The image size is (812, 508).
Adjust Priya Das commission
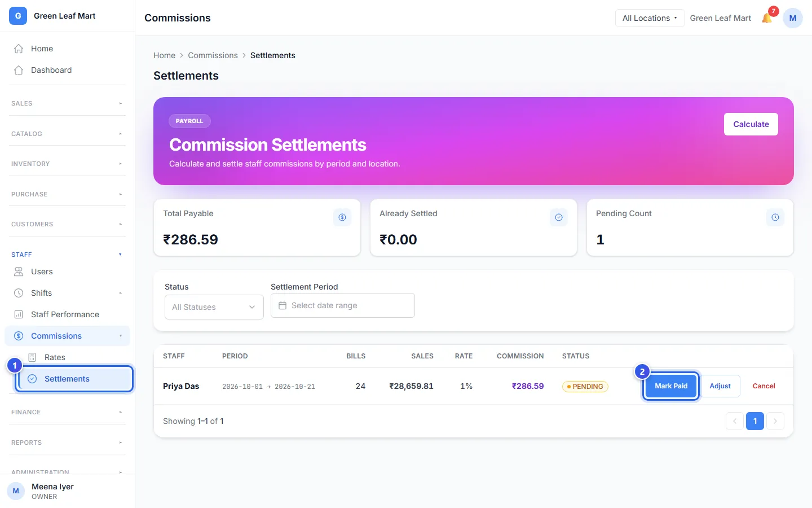pyautogui.click(x=720, y=386)
